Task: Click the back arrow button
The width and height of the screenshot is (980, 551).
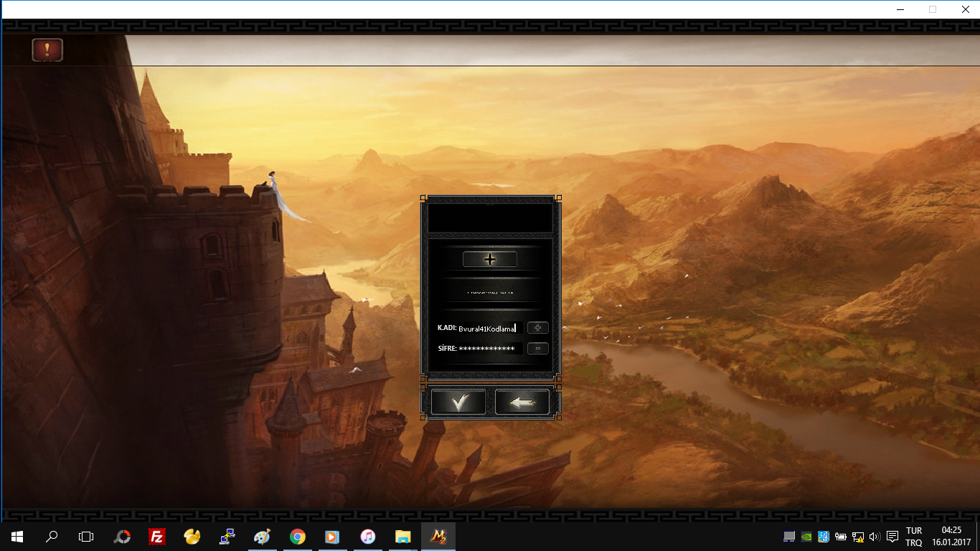Action: click(522, 402)
